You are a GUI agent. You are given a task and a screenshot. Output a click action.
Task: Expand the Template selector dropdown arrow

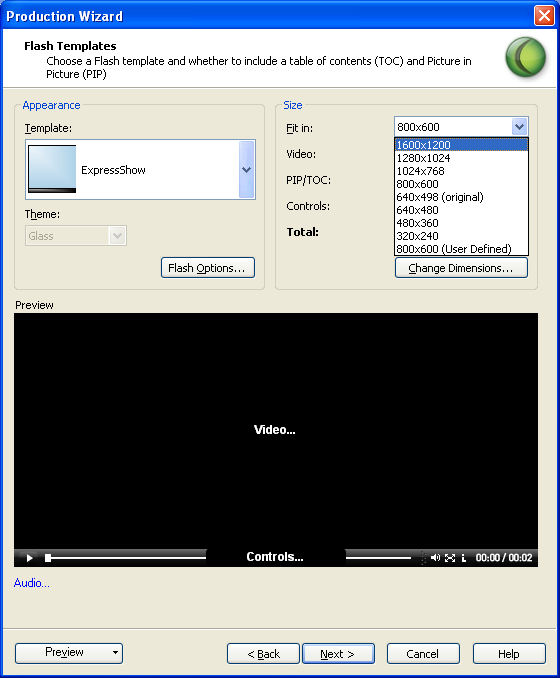[246, 170]
